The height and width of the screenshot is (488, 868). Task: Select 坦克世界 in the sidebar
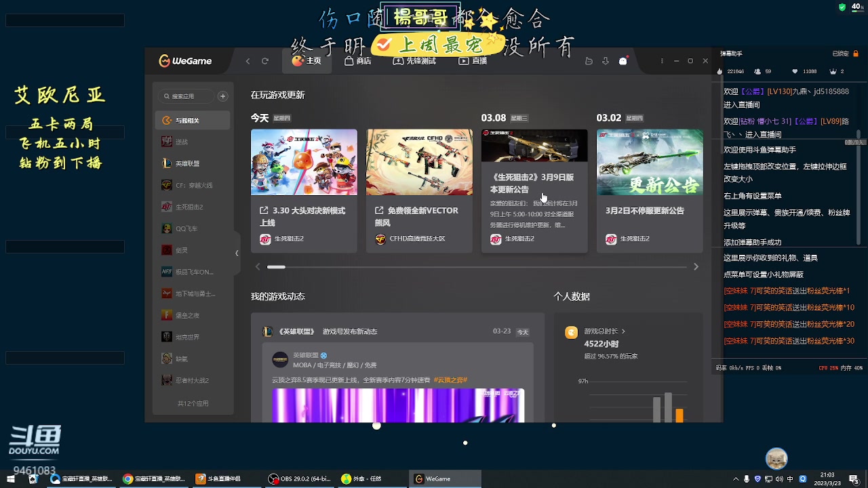click(x=193, y=337)
